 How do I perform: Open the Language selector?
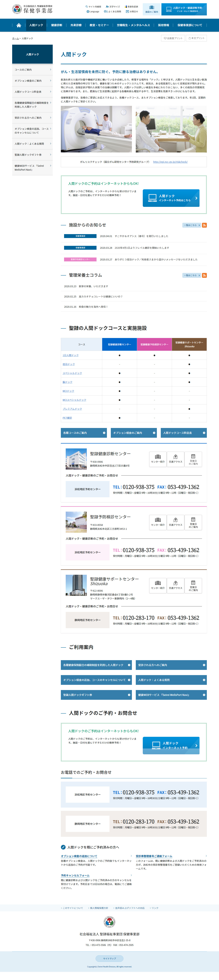tap(93, 11)
